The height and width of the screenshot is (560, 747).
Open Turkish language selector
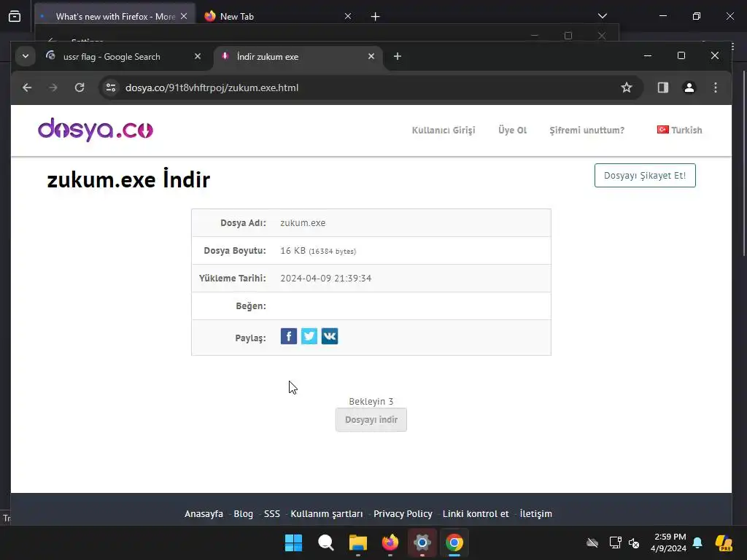[x=679, y=130]
